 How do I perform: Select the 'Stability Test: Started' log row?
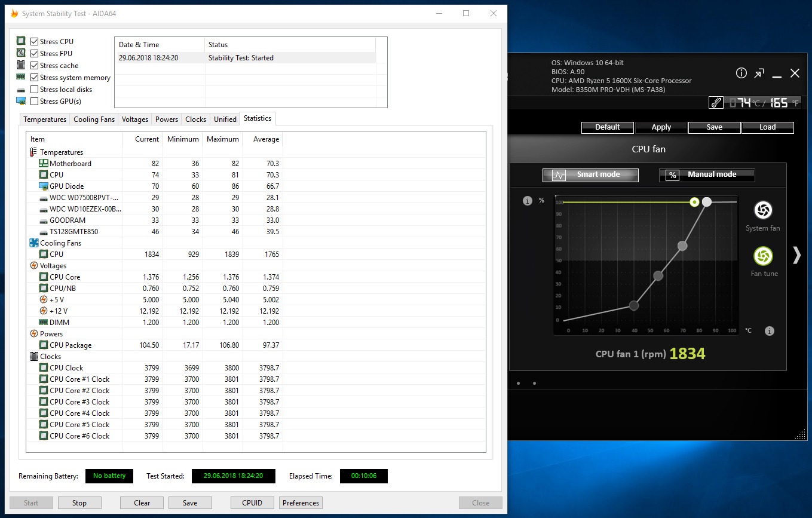(x=246, y=58)
